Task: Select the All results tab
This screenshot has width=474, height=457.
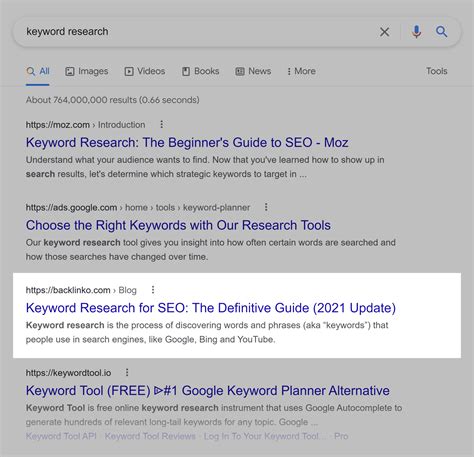Action: 38,71
